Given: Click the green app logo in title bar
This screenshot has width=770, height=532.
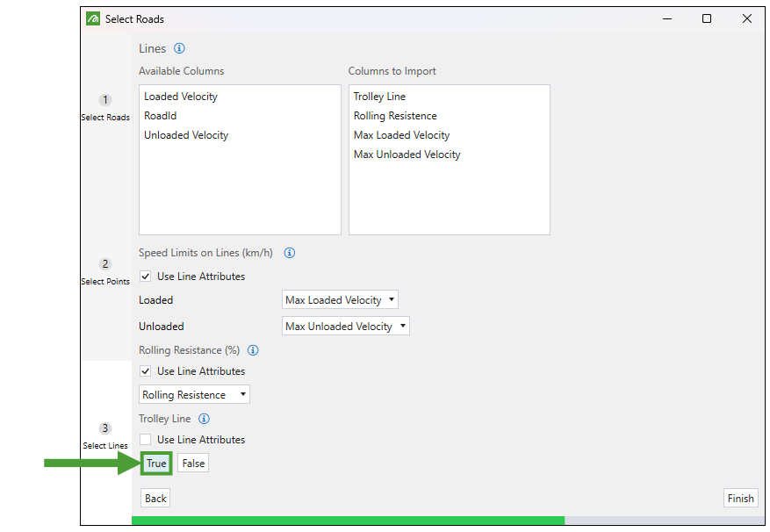Looking at the screenshot, I should coord(93,18).
